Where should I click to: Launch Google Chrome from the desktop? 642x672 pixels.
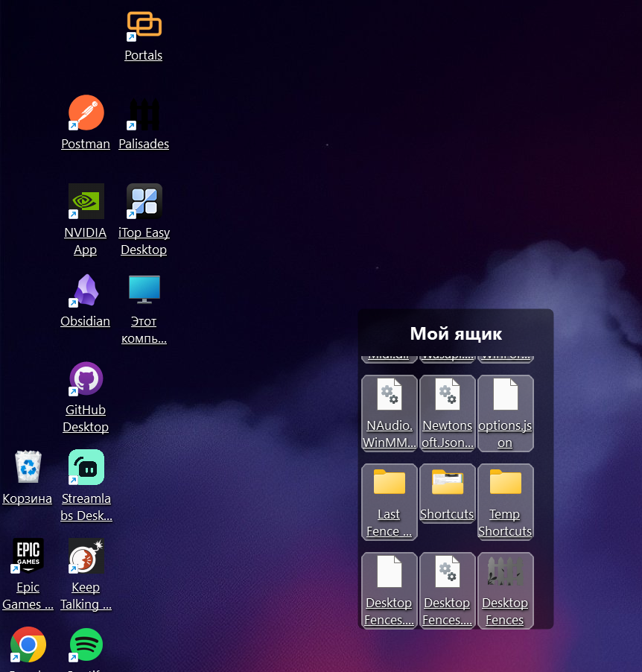click(x=28, y=644)
